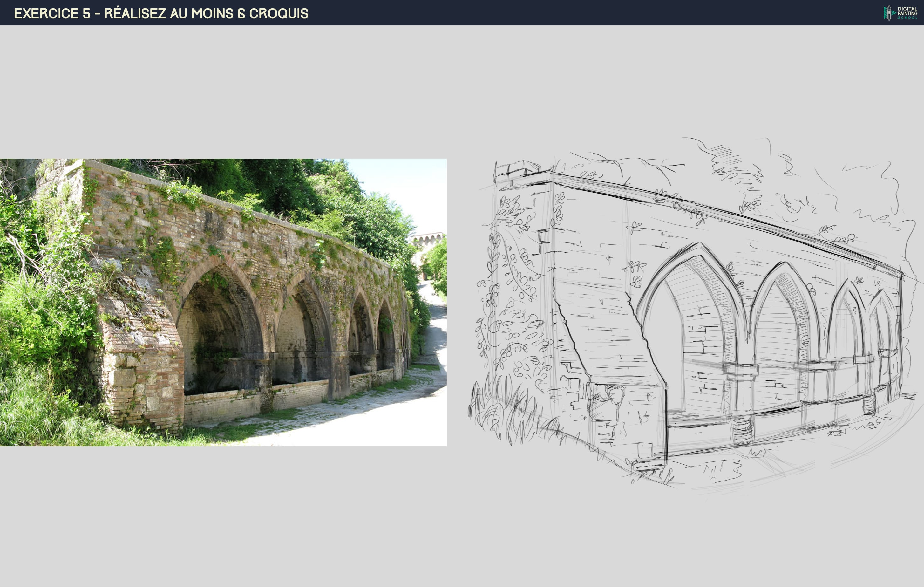
Task: Click the Digital Painting School pencil logo icon
Action: (x=889, y=13)
